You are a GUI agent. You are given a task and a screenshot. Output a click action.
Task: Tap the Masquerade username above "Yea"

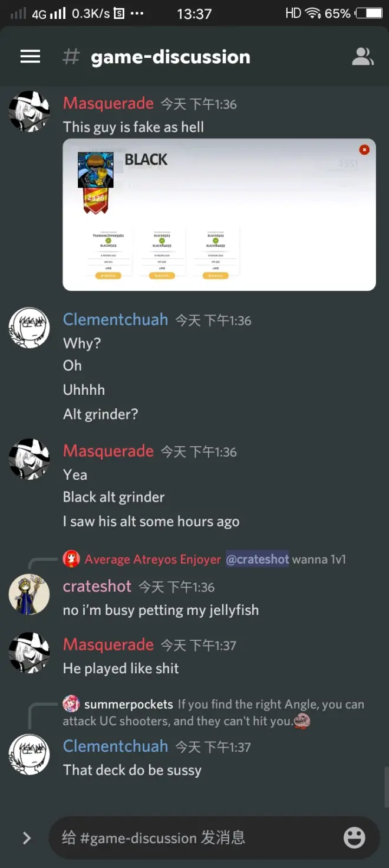click(108, 451)
